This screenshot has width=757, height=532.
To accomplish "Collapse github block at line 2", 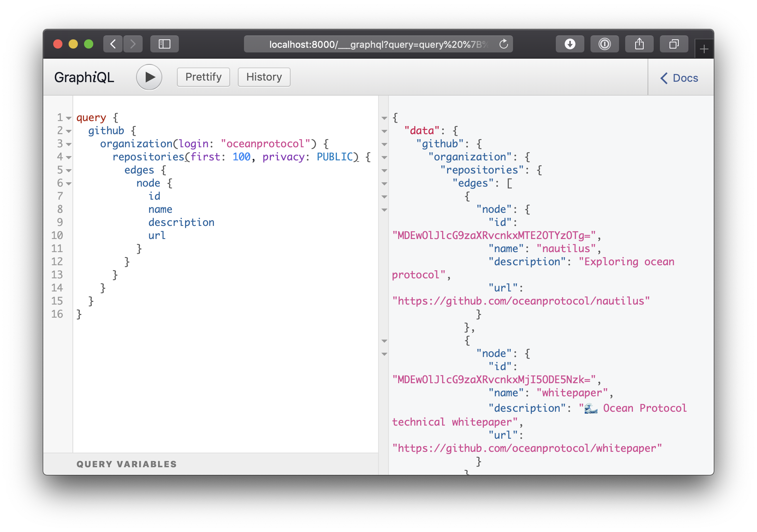I will click(69, 131).
